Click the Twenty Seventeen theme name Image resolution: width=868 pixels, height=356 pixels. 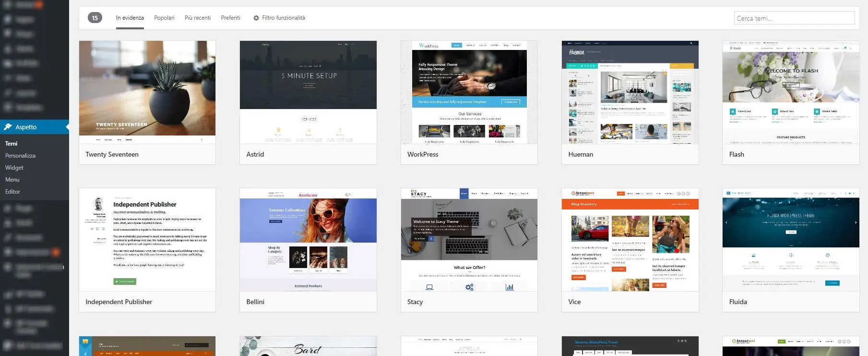click(x=112, y=154)
